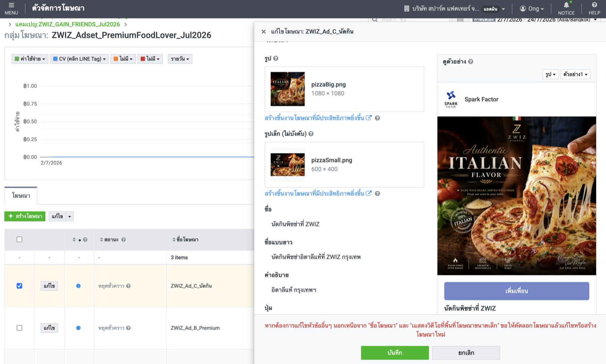Open the รูป preview type dropdown
The image size is (606, 364).
(x=550, y=74)
